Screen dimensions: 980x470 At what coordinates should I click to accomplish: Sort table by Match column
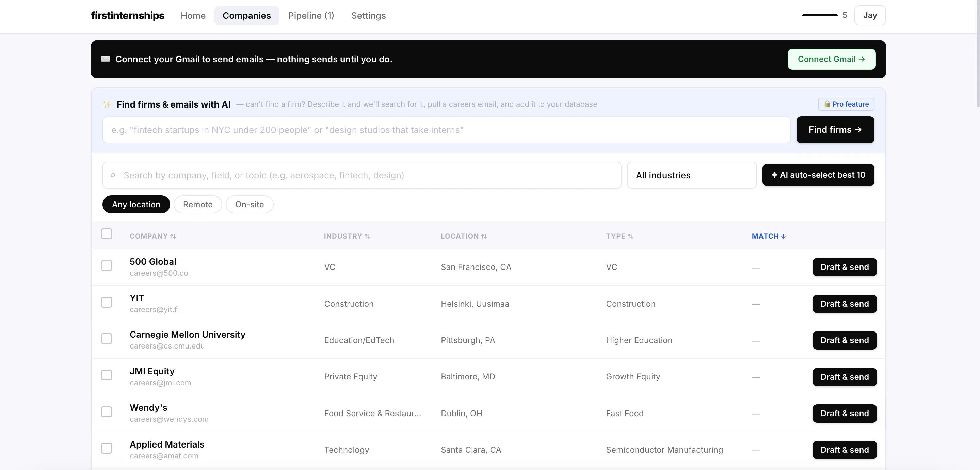click(769, 236)
